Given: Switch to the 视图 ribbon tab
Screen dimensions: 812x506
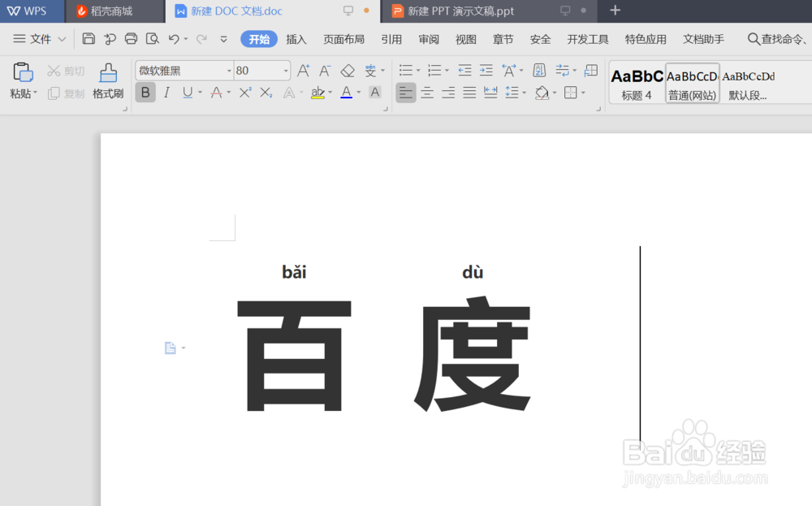Looking at the screenshot, I should click(x=466, y=39).
